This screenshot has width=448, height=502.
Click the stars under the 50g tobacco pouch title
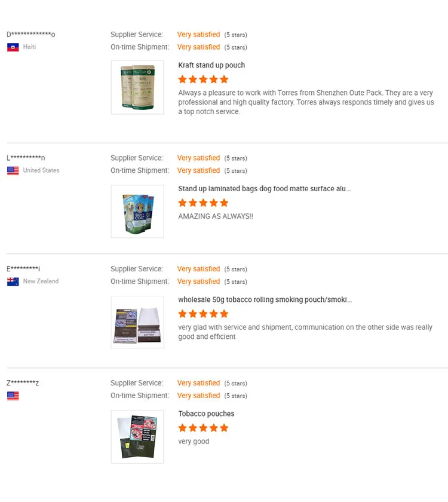(x=203, y=314)
